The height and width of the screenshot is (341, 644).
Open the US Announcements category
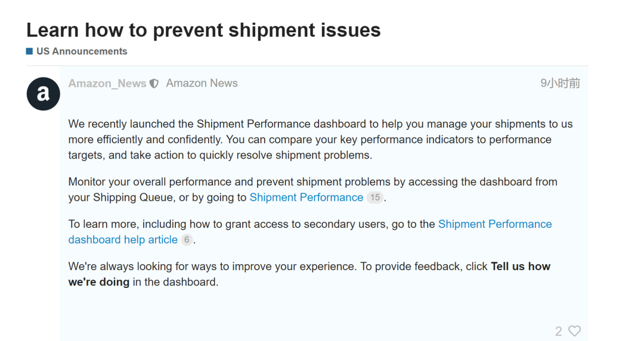82,51
